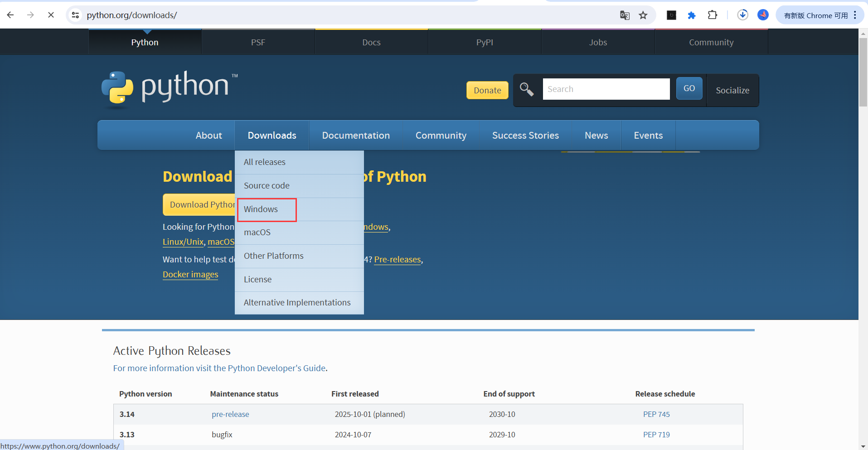868x450 pixels.
Task: Open the Pre-releases link
Action: pyautogui.click(x=398, y=260)
